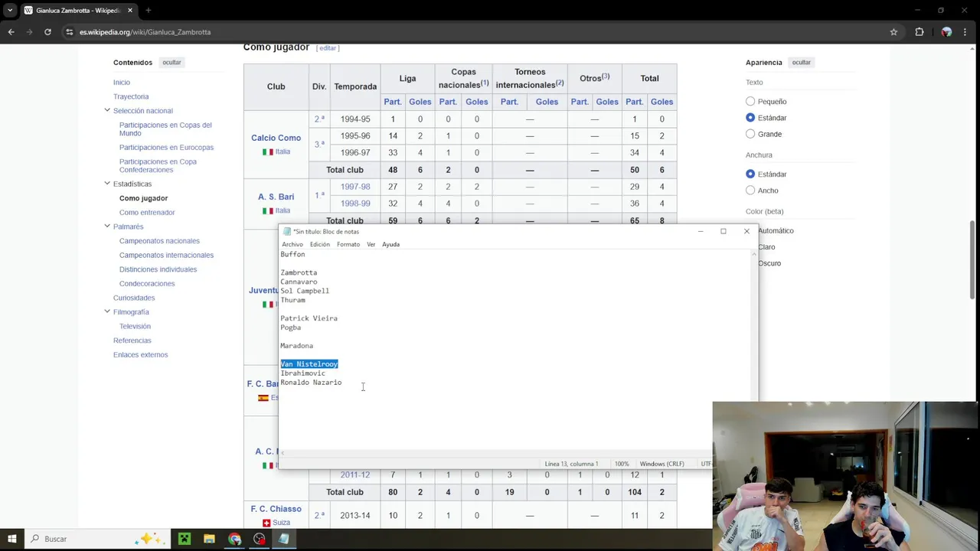Jump to Distinciones individuales section
This screenshot has width=980, height=551.
158,269
